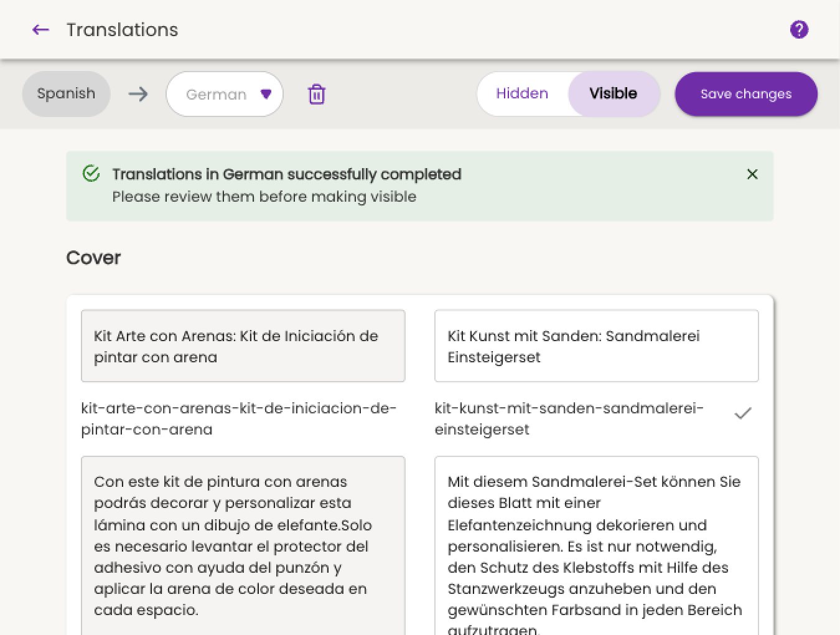Dismiss the success notification with the X

click(x=752, y=174)
